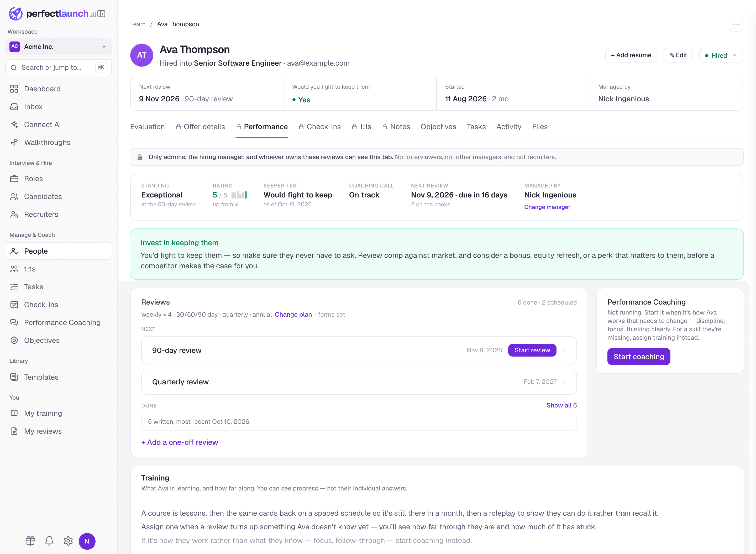This screenshot has width=756, height=554.
Task: Click the AT avatar for Ava Thompson
Action: click(142, 55)
